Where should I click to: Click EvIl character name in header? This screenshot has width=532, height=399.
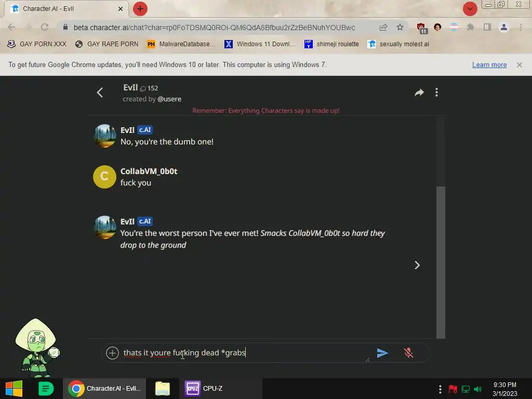click(130, 87)
